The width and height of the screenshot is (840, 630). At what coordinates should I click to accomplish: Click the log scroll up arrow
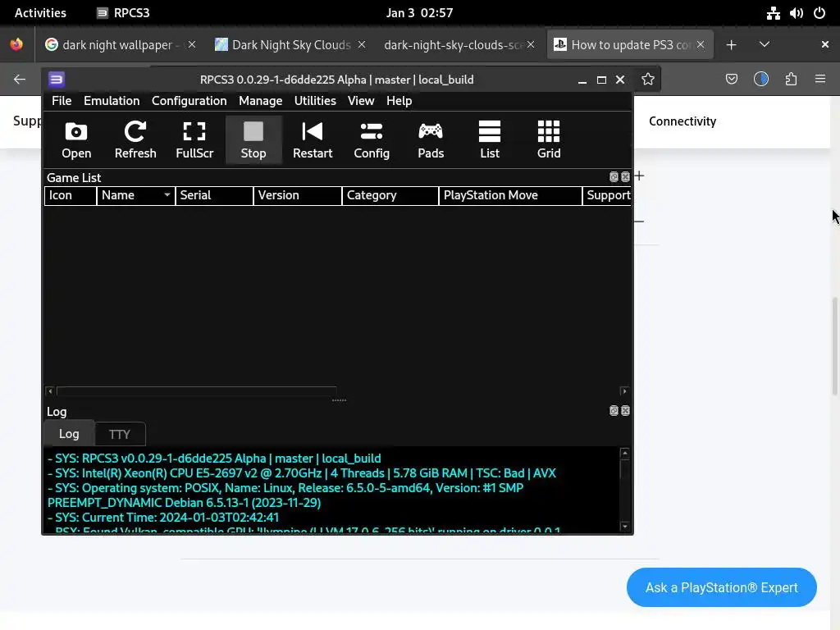coord(624,453)
